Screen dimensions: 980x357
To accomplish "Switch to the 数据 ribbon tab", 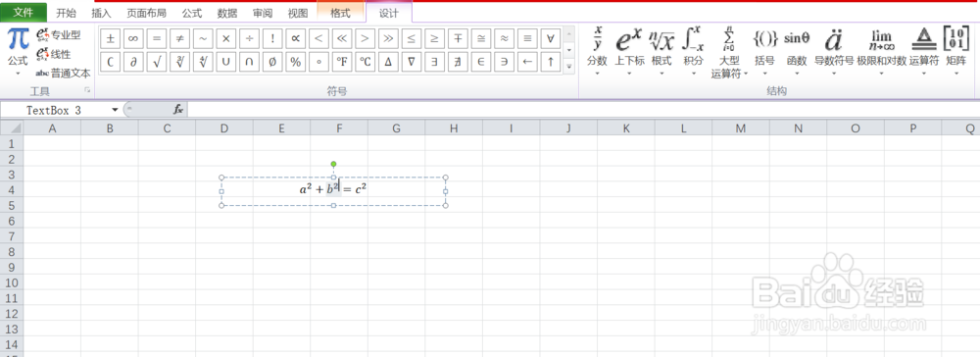I will click(227, 13).
